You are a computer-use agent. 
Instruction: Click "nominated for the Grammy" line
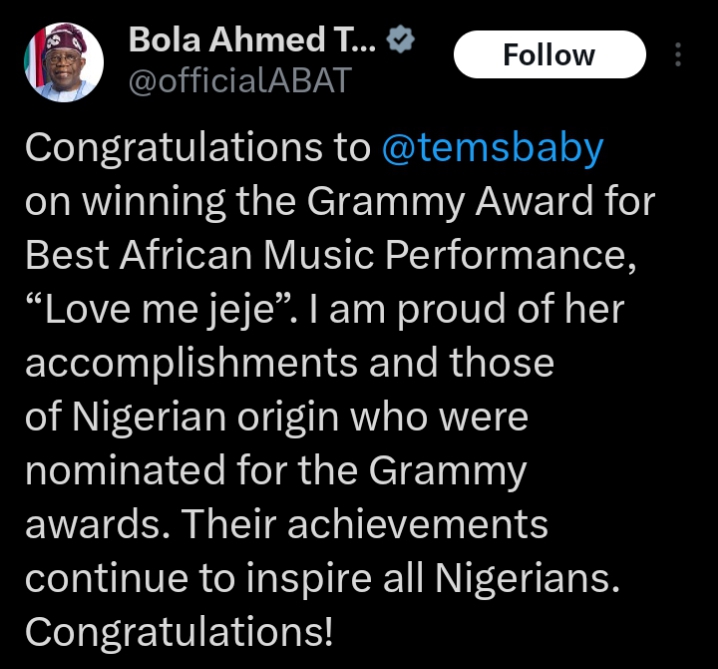pyautogui.click(x=276, y=471)
